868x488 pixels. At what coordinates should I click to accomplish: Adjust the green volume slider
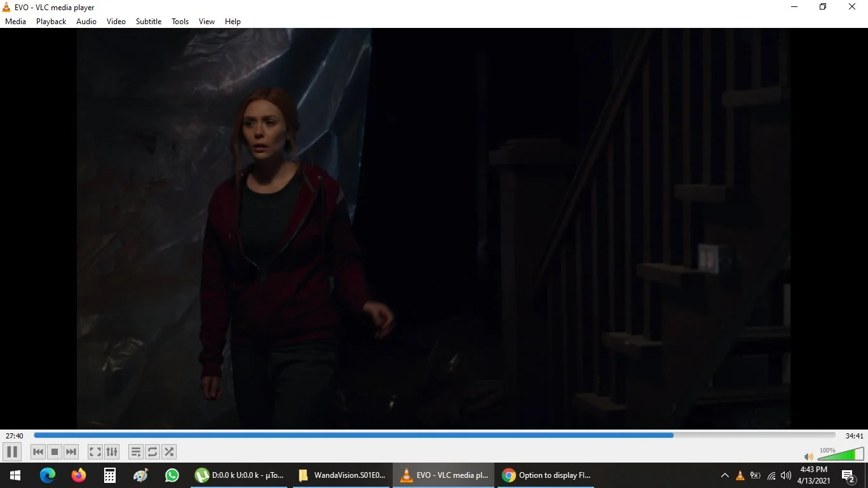(x=841, y=454)
